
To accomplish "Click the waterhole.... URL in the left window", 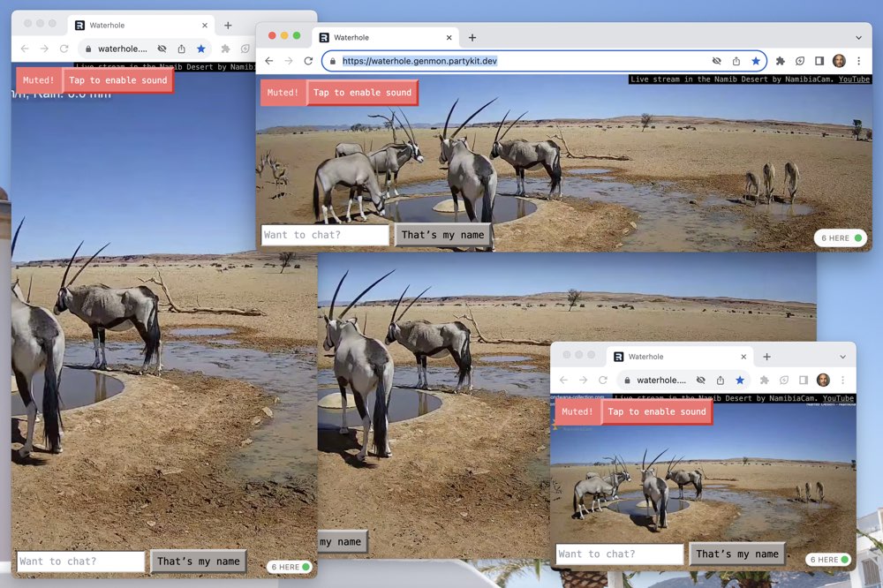I will [x=122, y=49].
